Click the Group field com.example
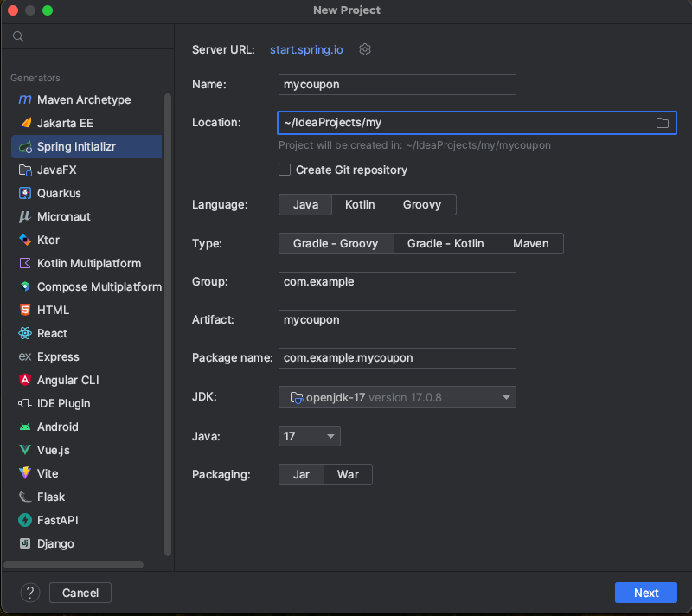The image size is (692, 616). (397, 282)
